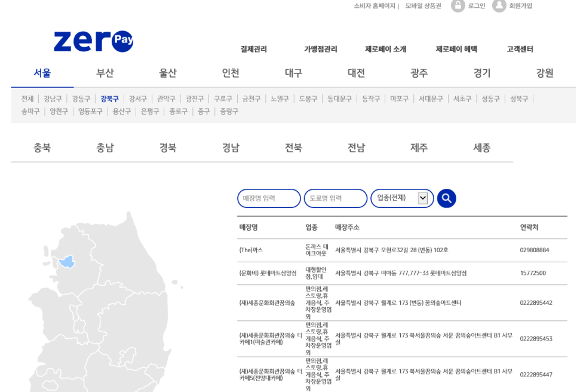The width and height of the screenshot is (577, 392).
Task: Choose the 성북구 district
Action: click(x=519, y=99)
